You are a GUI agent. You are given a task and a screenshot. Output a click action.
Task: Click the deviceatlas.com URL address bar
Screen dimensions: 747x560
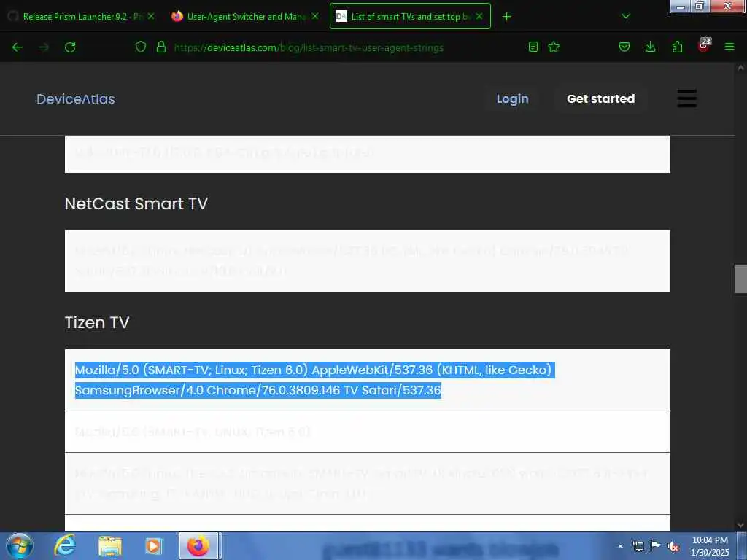pyautogui.click(x=309, y=47)
